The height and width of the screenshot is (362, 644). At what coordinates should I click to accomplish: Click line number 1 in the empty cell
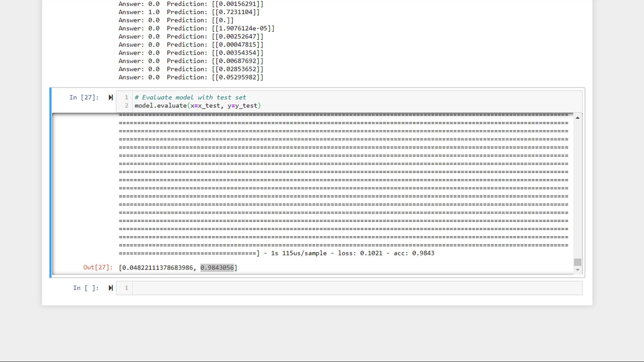pyautogui.click(x=126, y=288)
